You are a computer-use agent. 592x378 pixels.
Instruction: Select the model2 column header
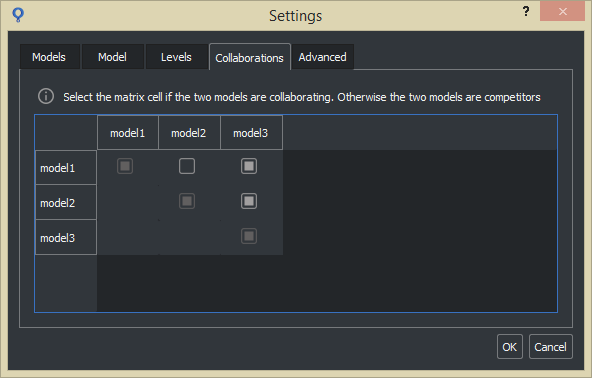(189, 133)
